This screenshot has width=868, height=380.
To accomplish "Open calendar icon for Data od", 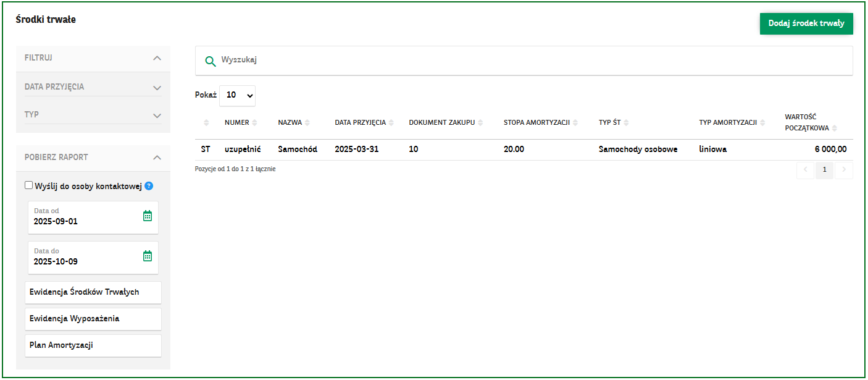I will pos(148,216).
